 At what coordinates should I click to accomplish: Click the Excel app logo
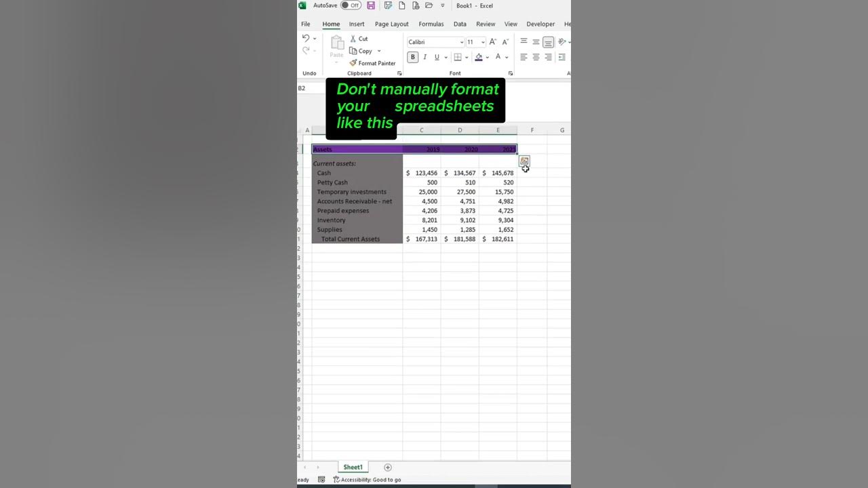point(302,5)
